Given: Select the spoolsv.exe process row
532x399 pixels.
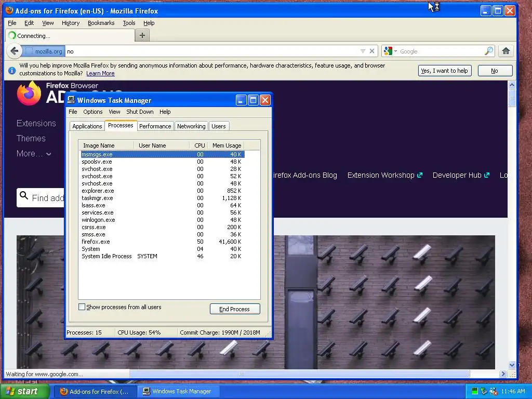Looking at the screenshot, I should [162, 162].
